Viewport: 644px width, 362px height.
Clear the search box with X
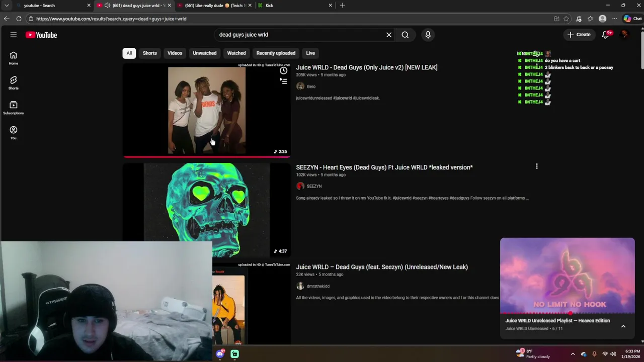389,35
